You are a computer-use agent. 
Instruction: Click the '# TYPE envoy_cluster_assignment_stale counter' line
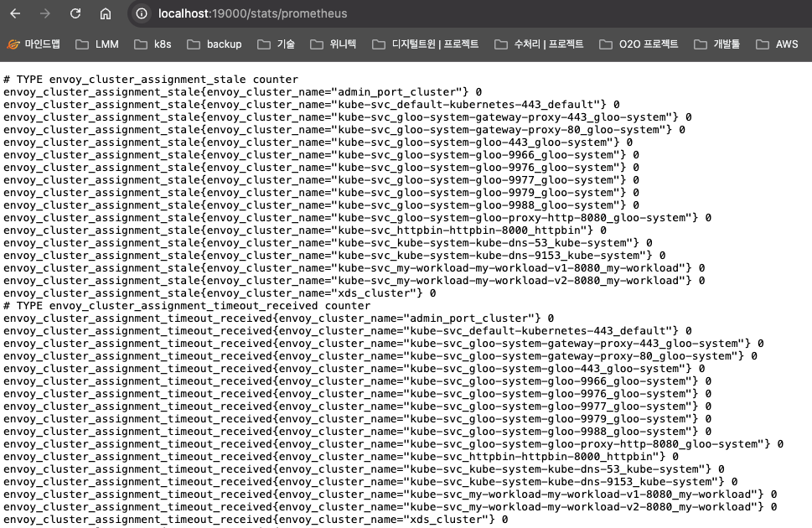(x=151, y=80)
